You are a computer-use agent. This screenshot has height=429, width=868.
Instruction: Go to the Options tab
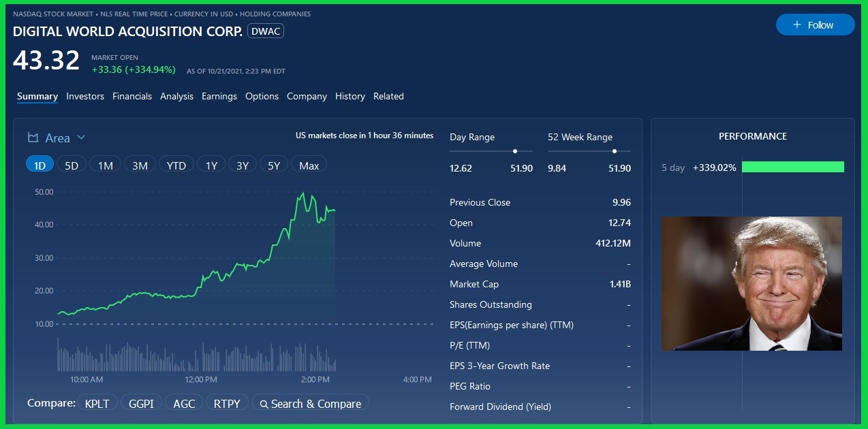pos(262,97)
